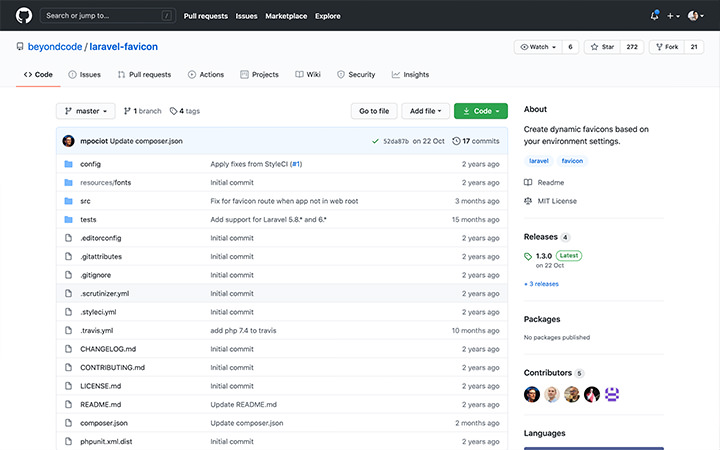
Task: Open the laravel-favicon repository link
Action: 124,46
